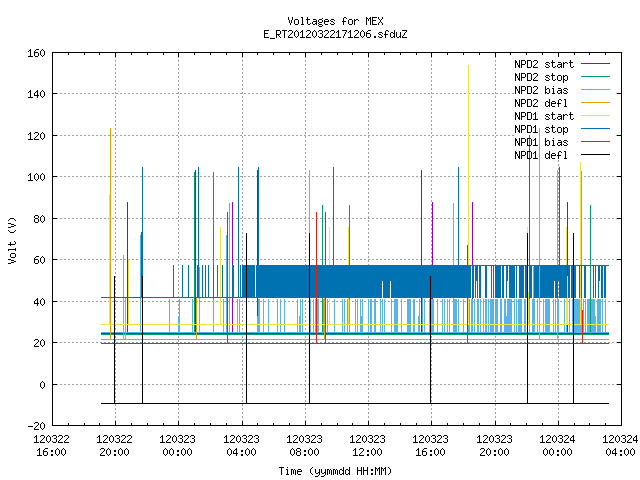Select the filename text E_RT20120322171206.sfduZ
The image size is (640, 480).
point(335,34)
